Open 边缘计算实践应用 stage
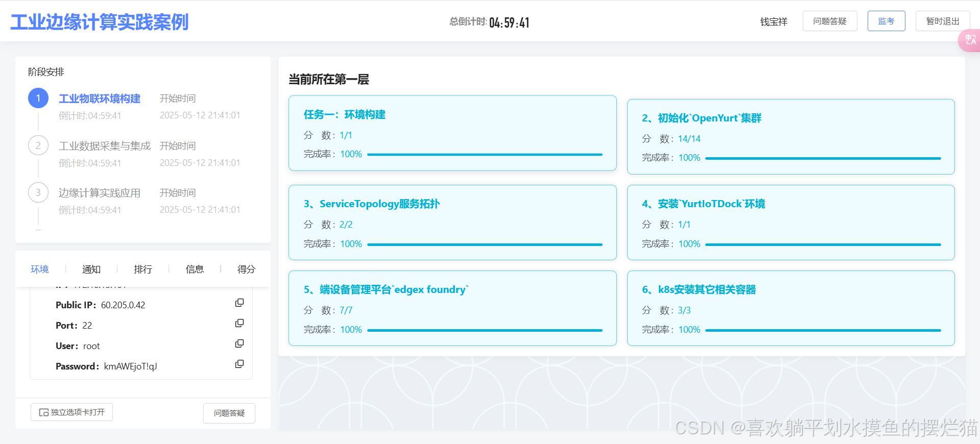 coord(100,193)
